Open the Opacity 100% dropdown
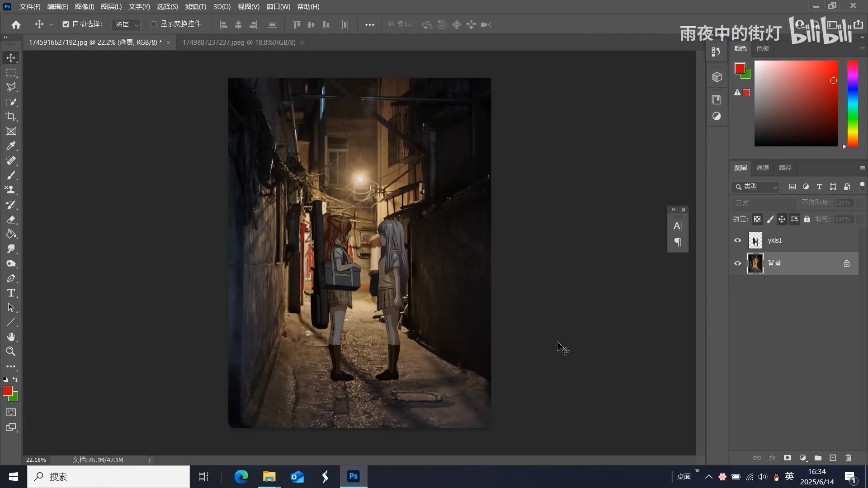This screenshot has height=488, width=868. [x=860, y=203]
